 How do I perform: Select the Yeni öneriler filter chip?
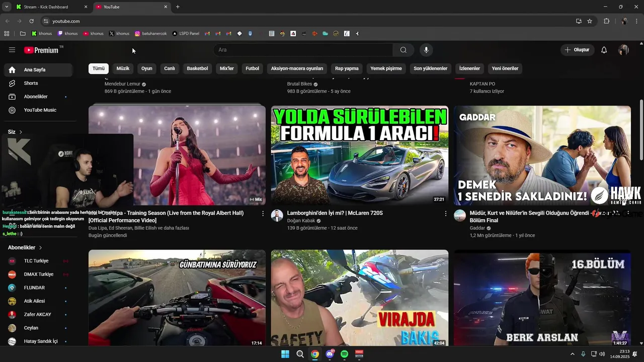coord(505,68)
